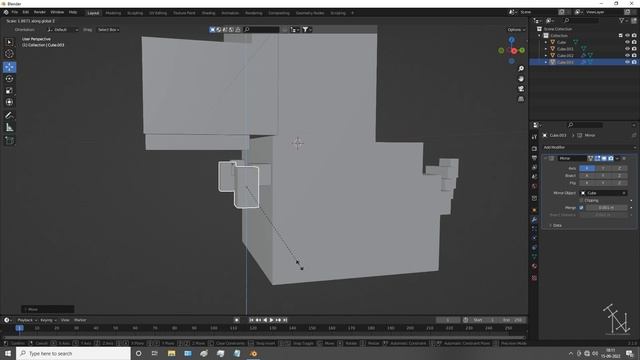This screenshot has width=640, height=360.
Task: Click the viewport zoom magnifier icon
Action: (521, 69)
